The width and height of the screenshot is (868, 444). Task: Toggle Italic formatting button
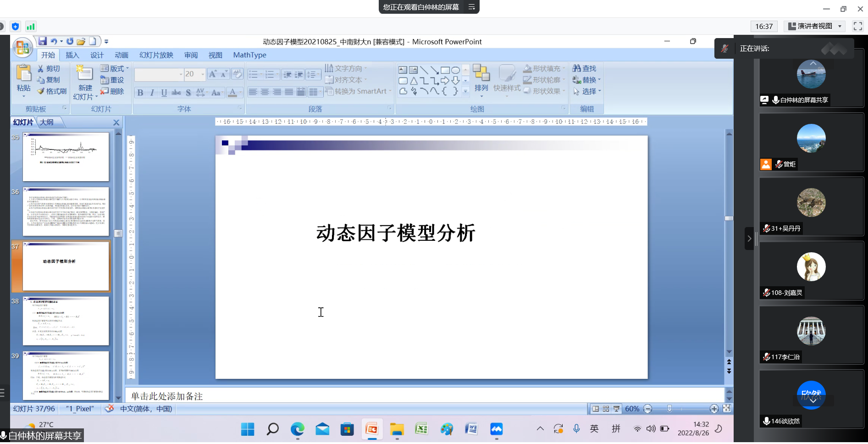tap(152, 93)
